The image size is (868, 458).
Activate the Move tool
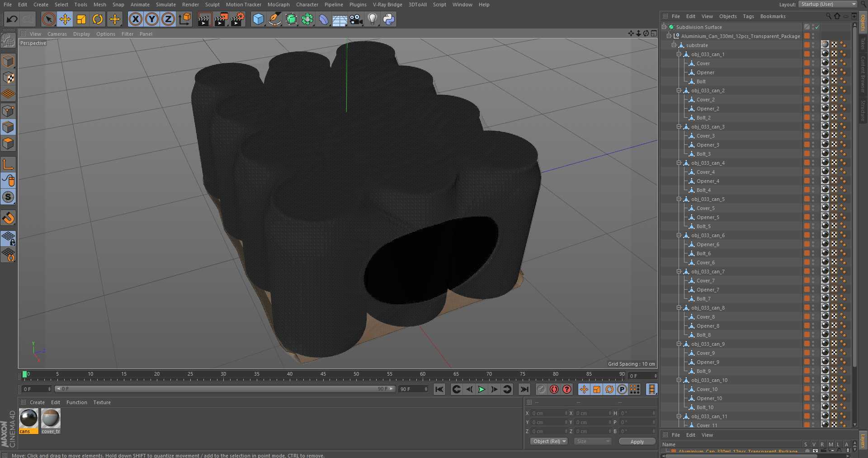[65, 19]
